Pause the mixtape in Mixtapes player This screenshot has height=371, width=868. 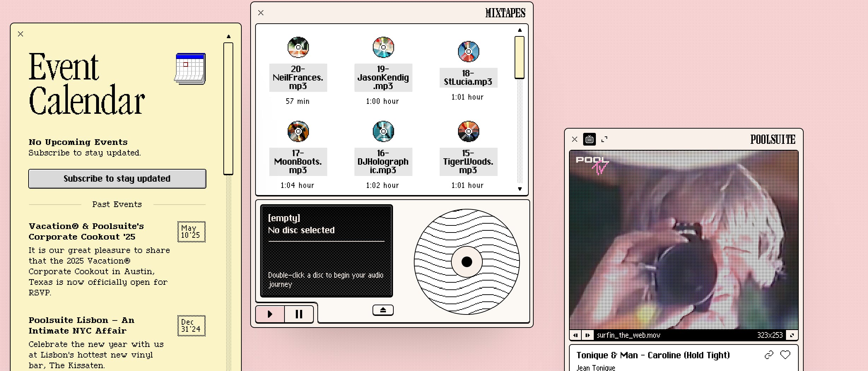pyautogui.click(x=299, y=314)
